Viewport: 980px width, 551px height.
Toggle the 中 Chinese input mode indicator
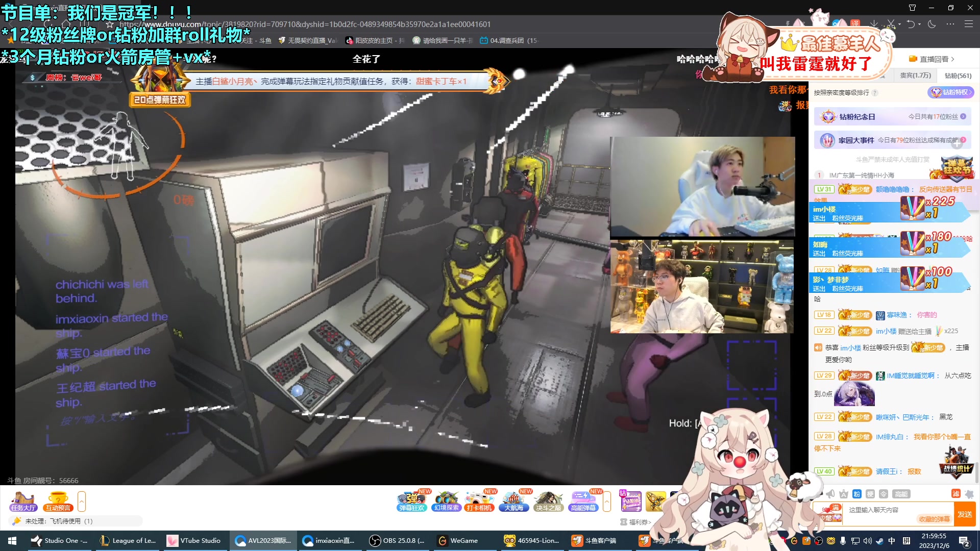click(892, 541)
